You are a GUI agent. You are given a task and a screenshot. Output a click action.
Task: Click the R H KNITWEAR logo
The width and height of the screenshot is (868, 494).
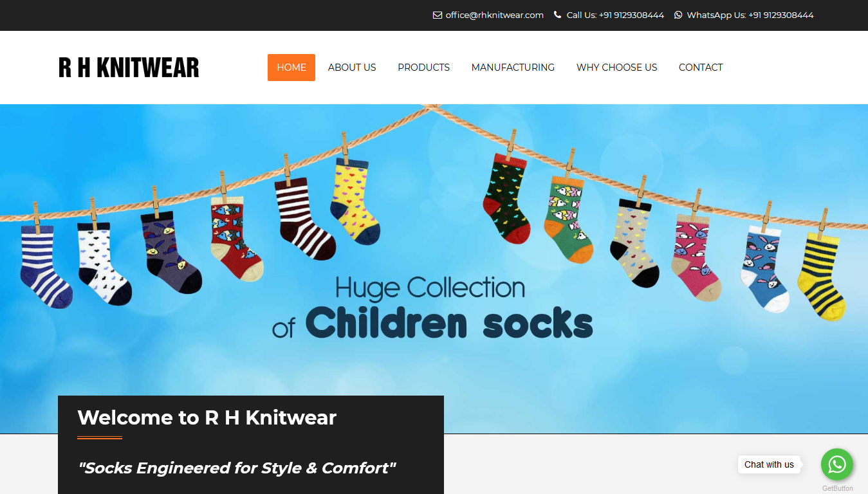(x=129, y=68)
